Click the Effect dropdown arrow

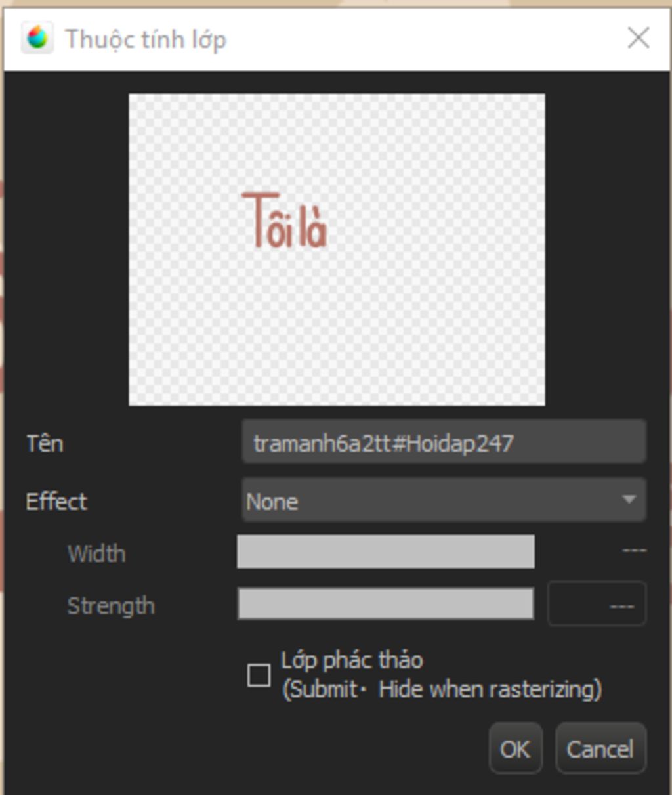click(629, 500)
